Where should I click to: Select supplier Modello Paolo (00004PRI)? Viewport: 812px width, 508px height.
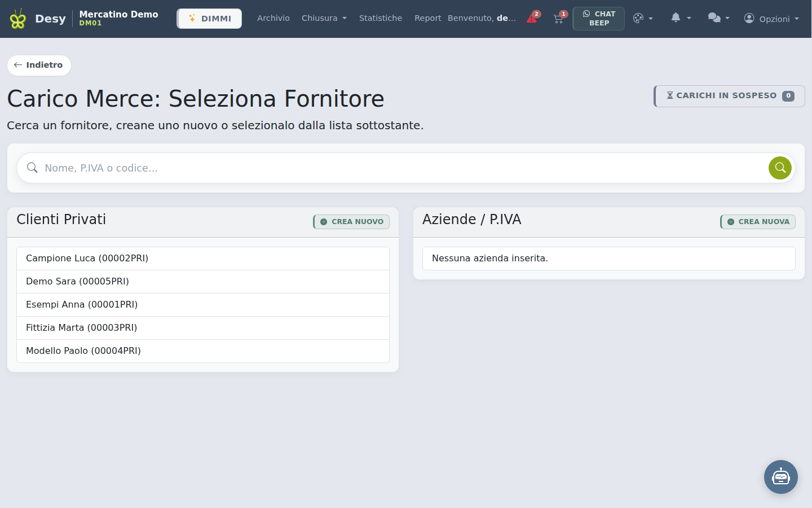pos(203,351)
